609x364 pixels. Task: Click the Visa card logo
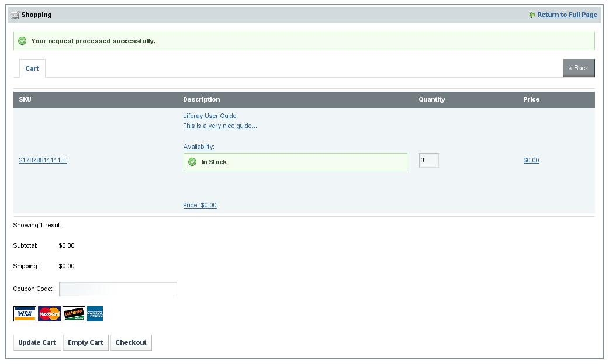tap(25, 314)
